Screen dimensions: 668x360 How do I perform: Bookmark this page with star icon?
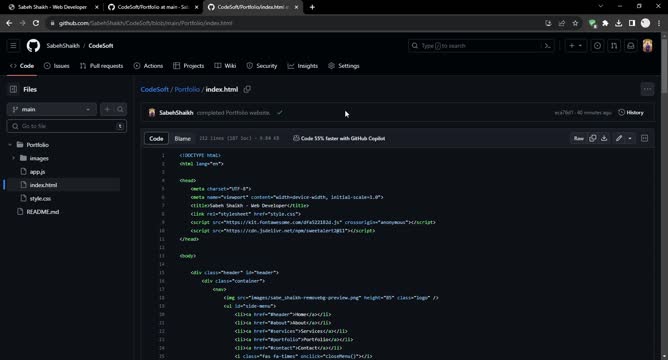575,23
